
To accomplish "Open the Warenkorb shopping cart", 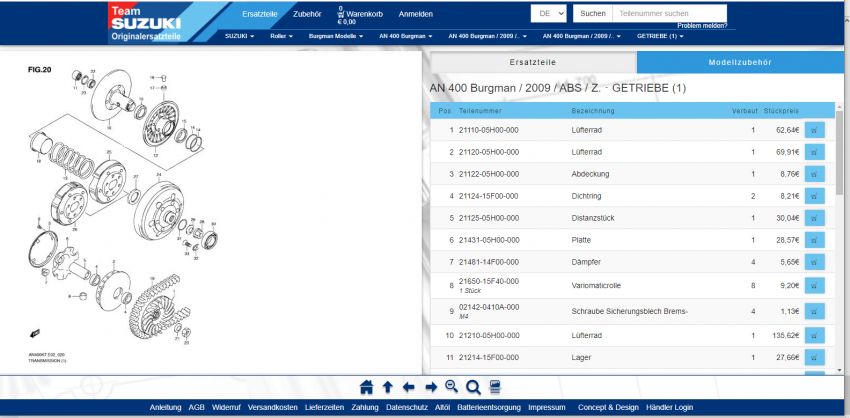I will tap(360, 15).
